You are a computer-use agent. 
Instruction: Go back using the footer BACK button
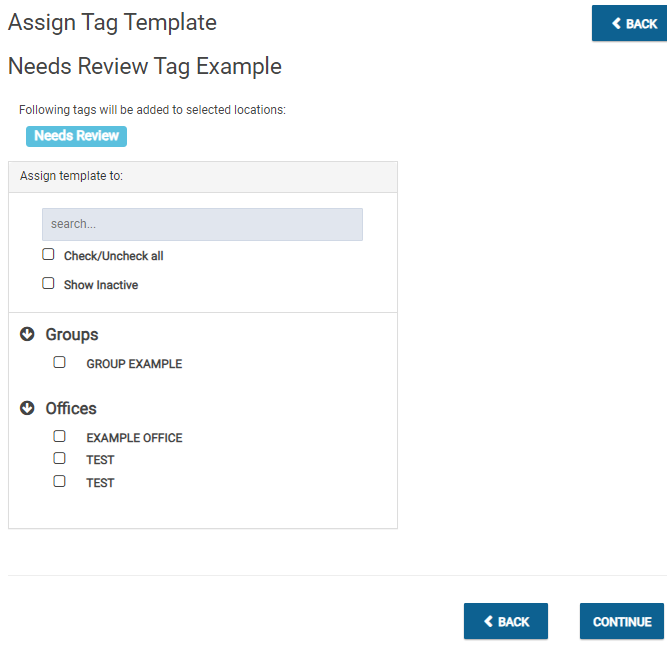(x=506, y=621)
